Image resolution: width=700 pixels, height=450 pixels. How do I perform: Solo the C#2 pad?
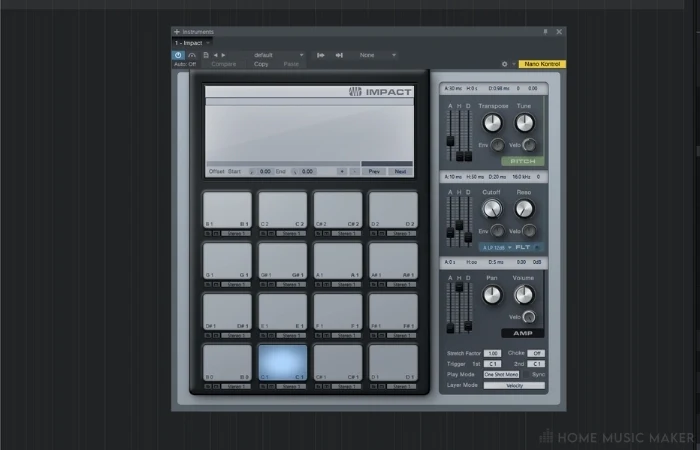[319, 233]
